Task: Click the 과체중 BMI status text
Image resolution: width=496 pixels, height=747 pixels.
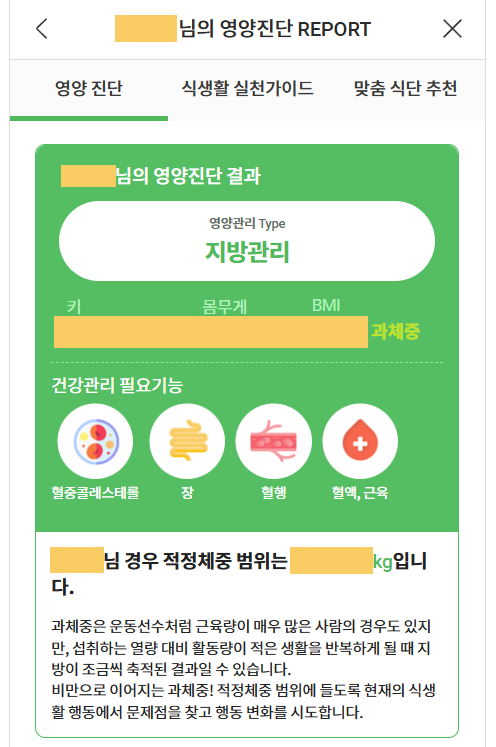Action: 395,331
